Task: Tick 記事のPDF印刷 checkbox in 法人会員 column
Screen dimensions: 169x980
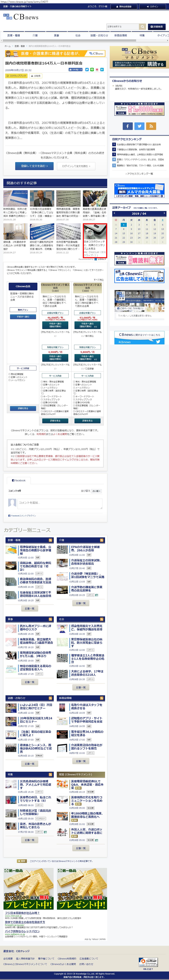Action: (74, 402)
